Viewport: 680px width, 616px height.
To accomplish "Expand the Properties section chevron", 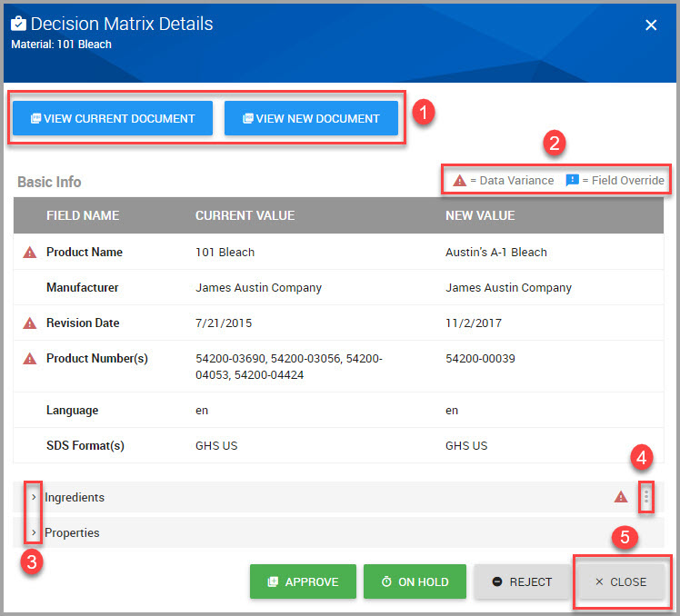I will pyautogui.click(x=34, y=532).
